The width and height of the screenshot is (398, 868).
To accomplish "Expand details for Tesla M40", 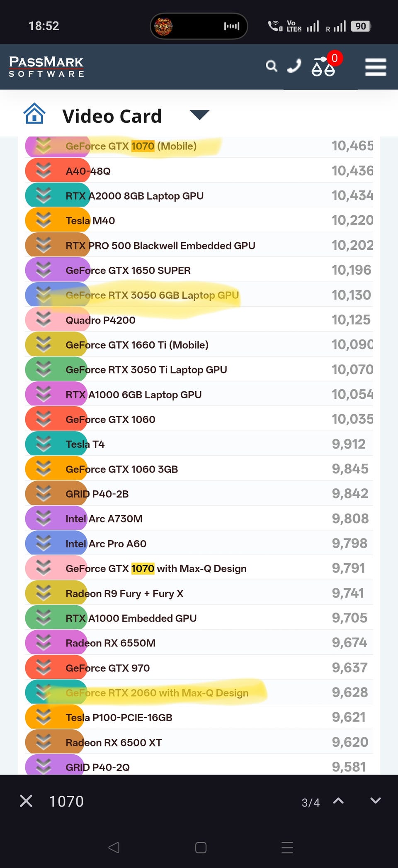I will tap(44, 220).
